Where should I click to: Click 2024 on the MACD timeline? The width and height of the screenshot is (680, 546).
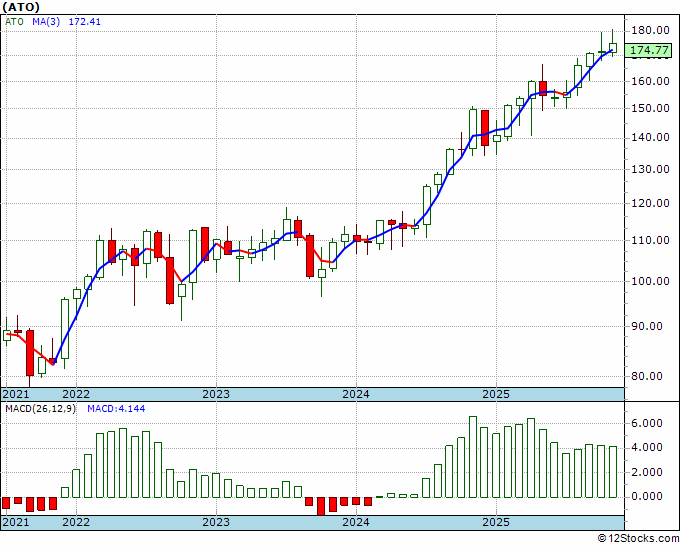coord(356,522)
